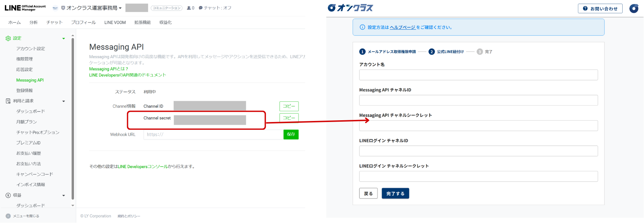Select 応答設定 in the settings sidebar
644x223 pixels.
[25, 70]
